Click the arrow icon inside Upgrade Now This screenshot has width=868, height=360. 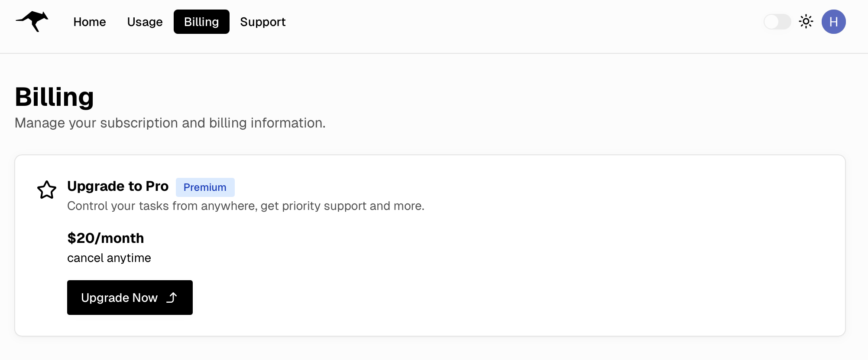[x=172, y=298]
